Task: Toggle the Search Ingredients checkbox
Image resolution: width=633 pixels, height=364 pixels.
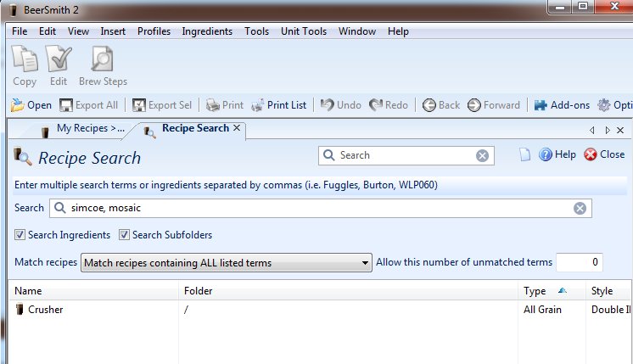Action: (x=20, y=234)
